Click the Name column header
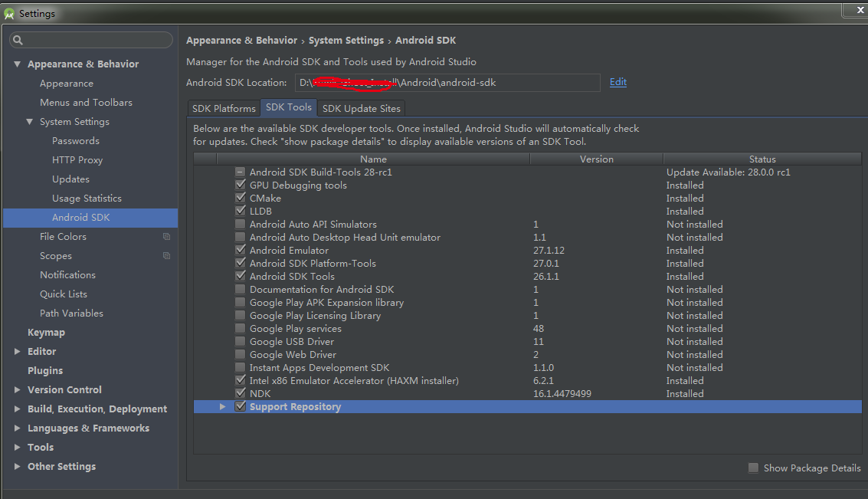 tap(373, 159)
